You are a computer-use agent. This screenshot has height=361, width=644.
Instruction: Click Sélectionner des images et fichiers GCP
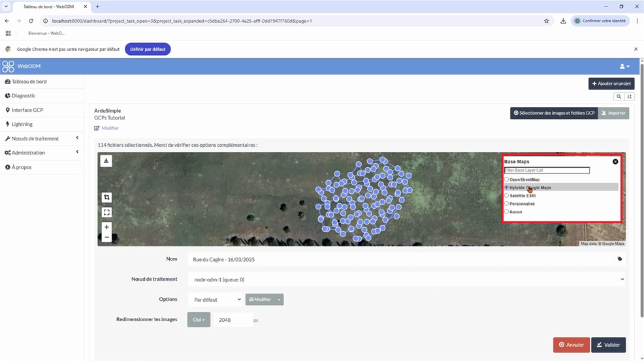point(554,113)
